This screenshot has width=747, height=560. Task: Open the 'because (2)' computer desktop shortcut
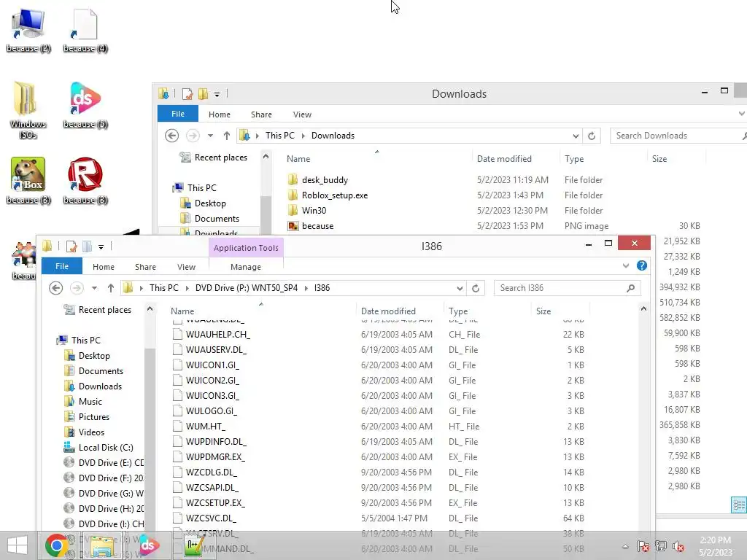(28, 31)
